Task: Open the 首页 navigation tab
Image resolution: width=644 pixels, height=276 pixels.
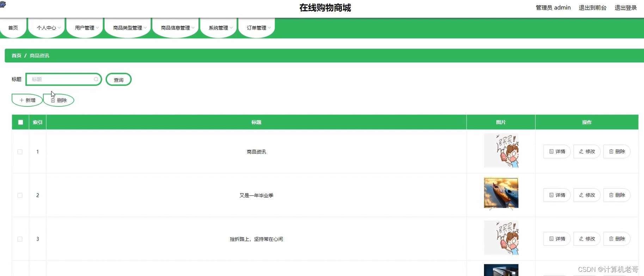Action: (x=13, y=28)
